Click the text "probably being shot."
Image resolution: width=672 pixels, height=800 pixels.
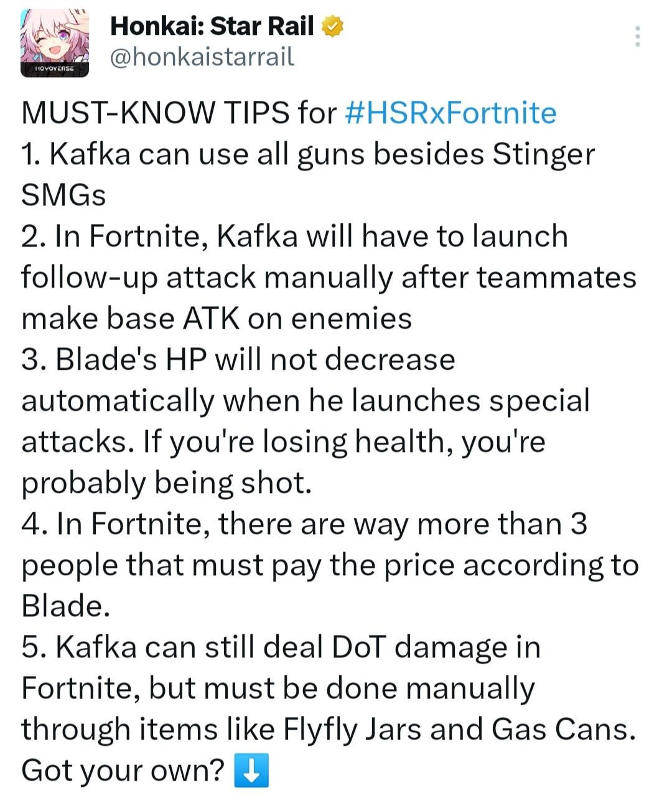(x=166, y=482)
